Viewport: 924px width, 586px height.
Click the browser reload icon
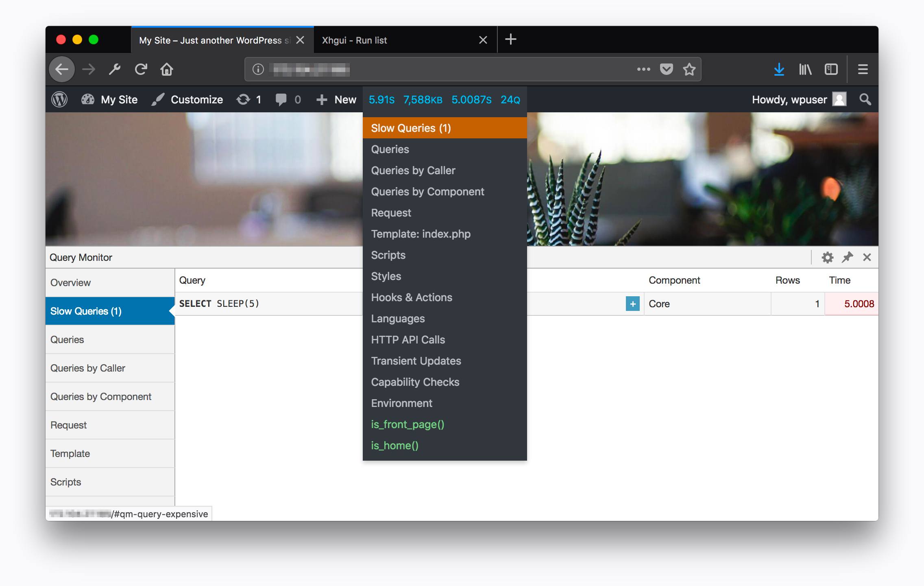(x=140, y=69)
